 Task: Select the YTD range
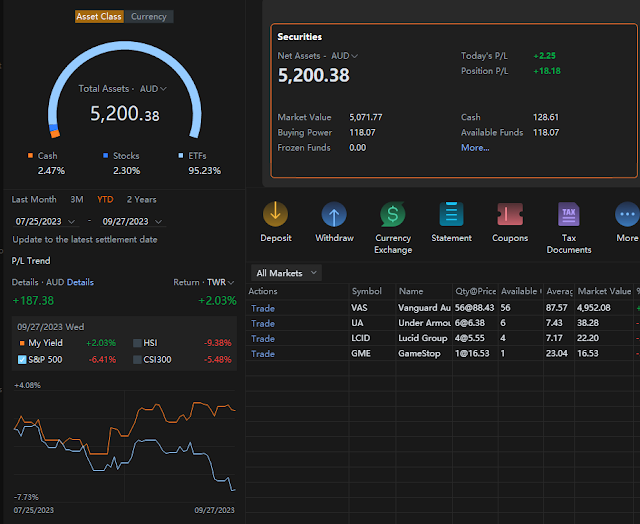pos(105,200)
